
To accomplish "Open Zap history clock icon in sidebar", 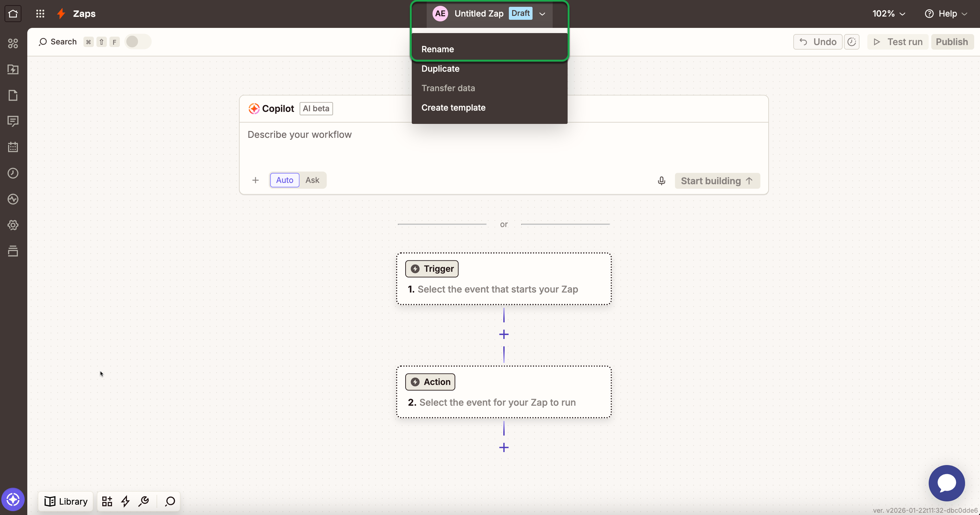I will tap(13, 173).
